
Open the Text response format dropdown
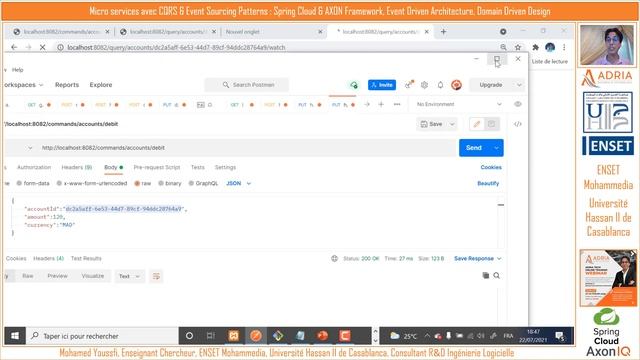click(129, 276)
